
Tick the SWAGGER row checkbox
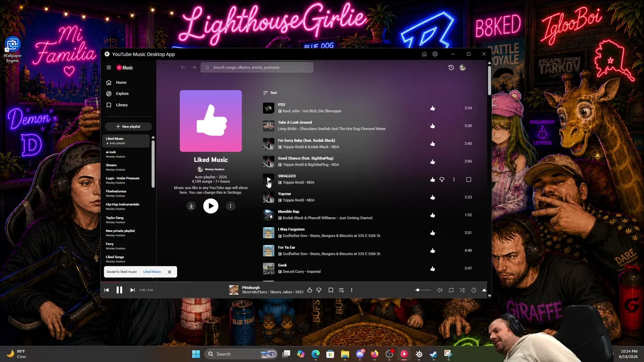coord(468,179)
